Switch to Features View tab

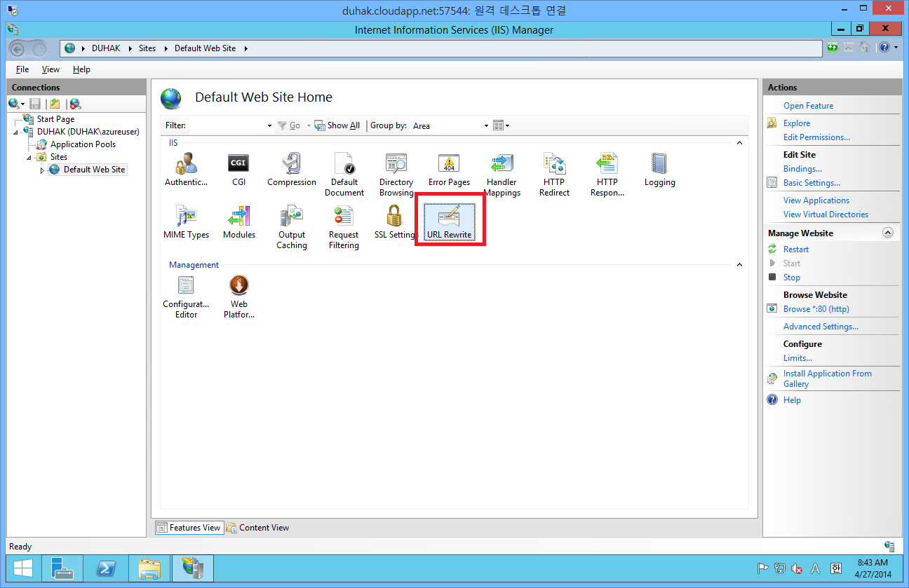[x=189, y=528]
